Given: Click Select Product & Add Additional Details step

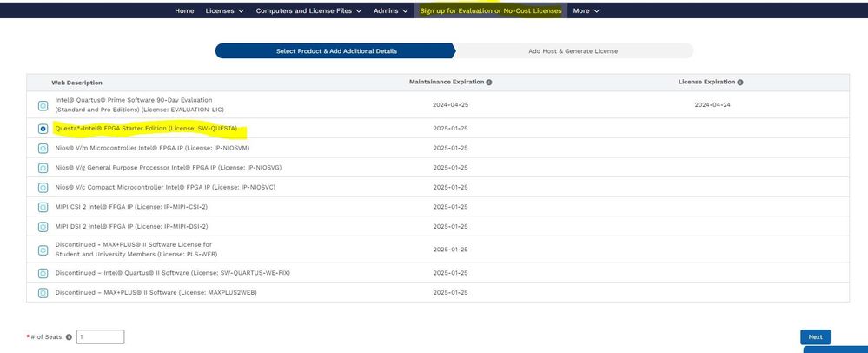Looking at the screenshot, I should pos(335,51).
